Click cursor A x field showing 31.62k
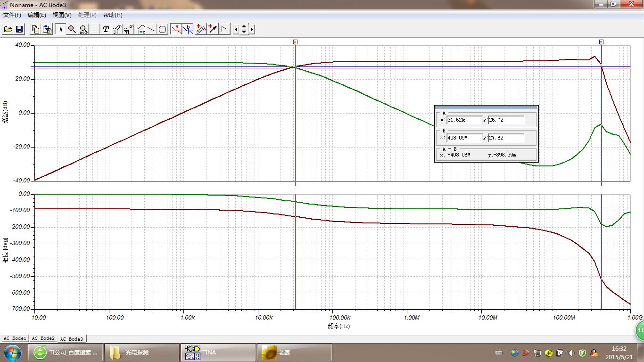This screenshot has height=362, width=644. 464,120
